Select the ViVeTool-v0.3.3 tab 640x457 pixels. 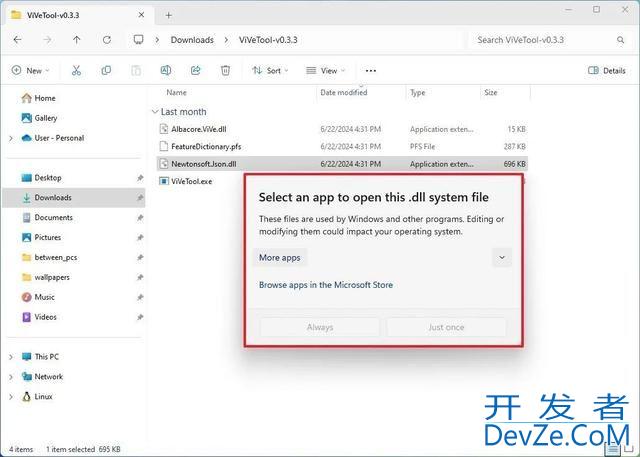[78, 16]
